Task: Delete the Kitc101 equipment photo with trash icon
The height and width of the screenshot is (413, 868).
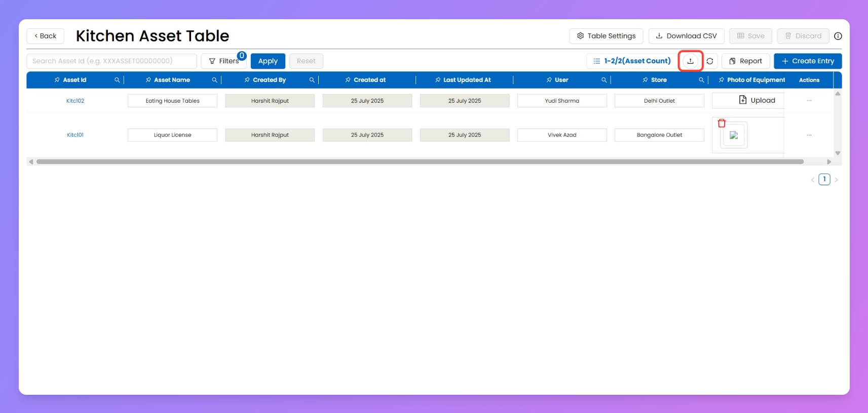Action: tap(722, 123)
